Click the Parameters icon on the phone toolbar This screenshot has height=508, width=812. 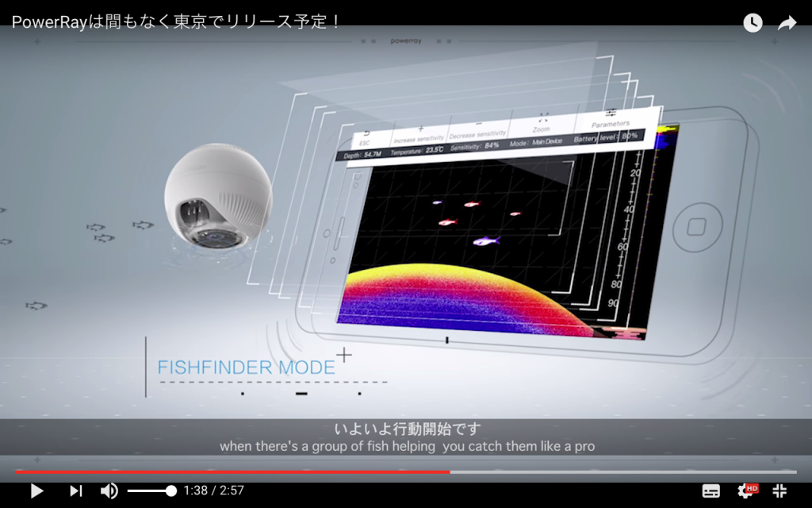[611, 117]
